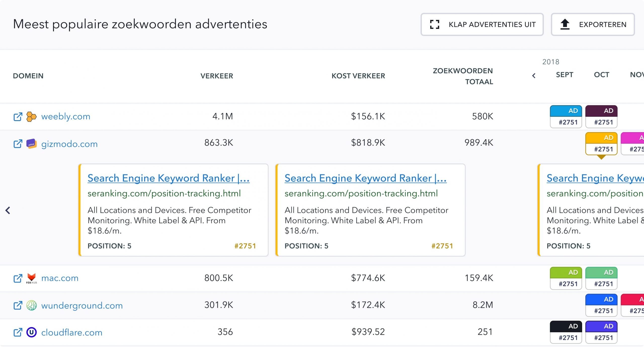Viewport: 644px width, 347px height.
Task: Click external link icon beside mac.com
Action: (x=18, y=278)
